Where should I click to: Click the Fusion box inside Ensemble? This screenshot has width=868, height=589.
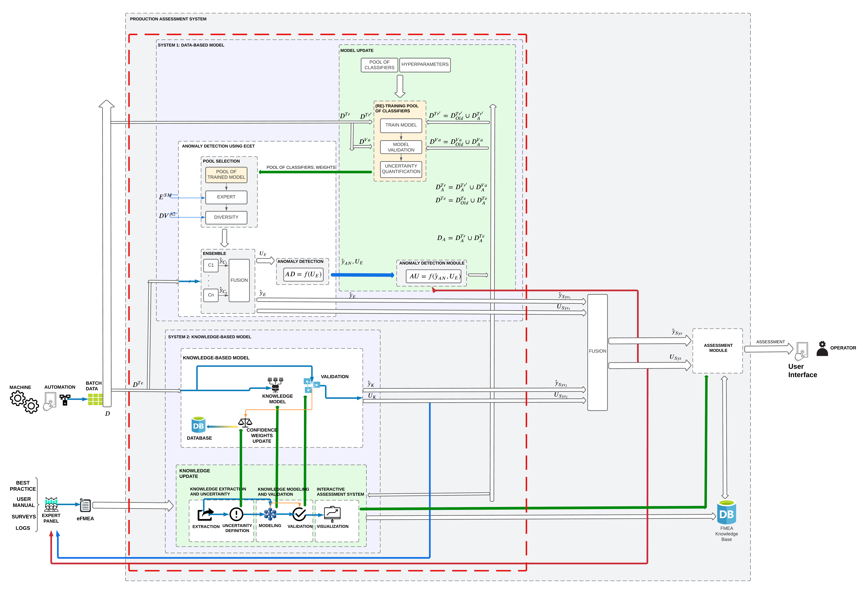pyautogui.click(x=239, y=281)
